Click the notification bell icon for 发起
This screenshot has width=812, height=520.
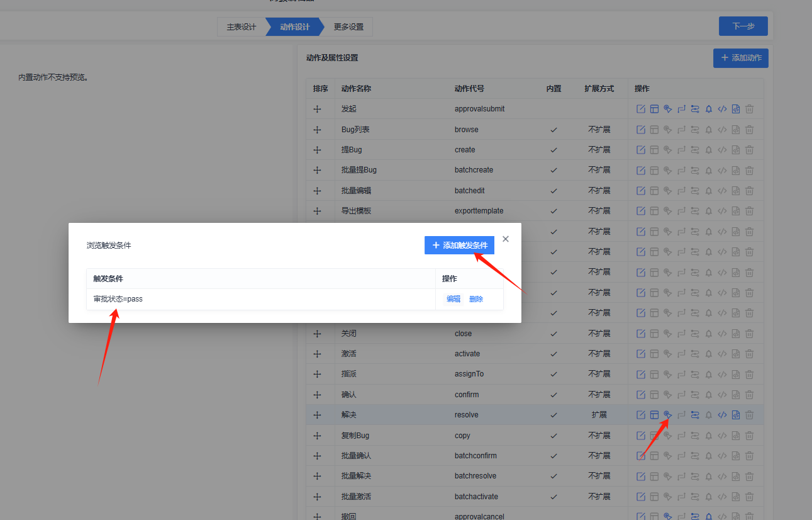pyautogui.click(x=709, y=109)
